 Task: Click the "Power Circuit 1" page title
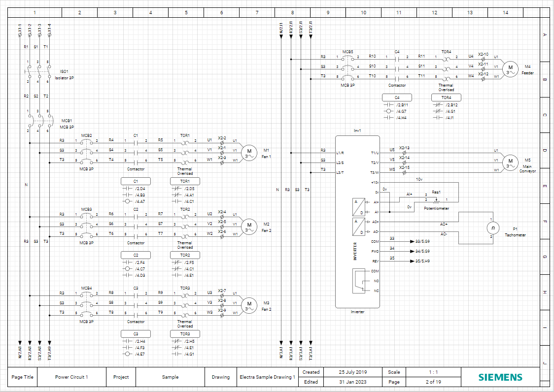(x=71, y=377)
